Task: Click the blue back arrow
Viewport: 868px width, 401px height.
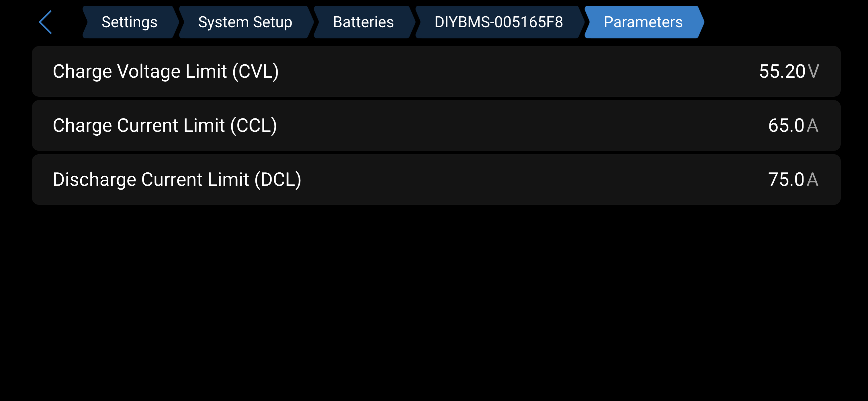Action: [x=46, y=22]
